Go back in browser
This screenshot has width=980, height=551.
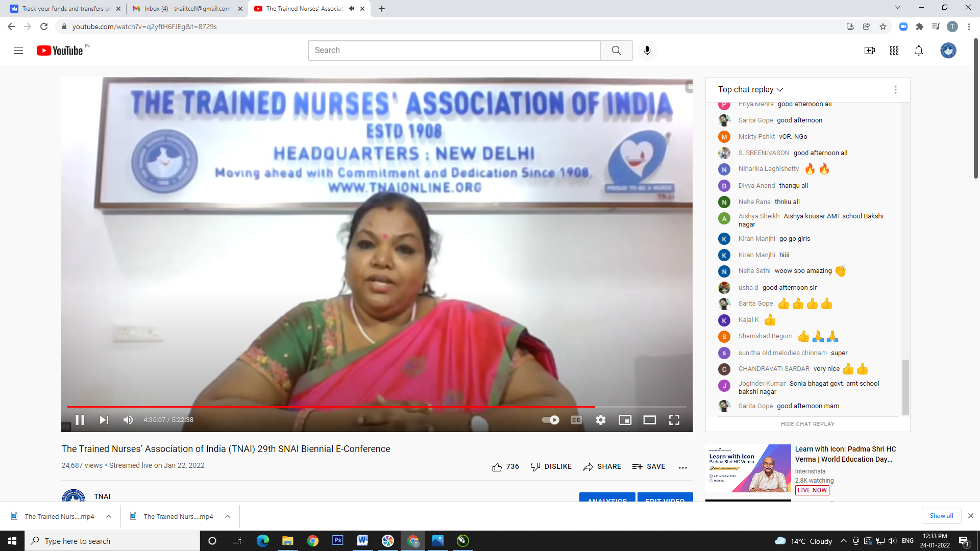click(11, 27)
